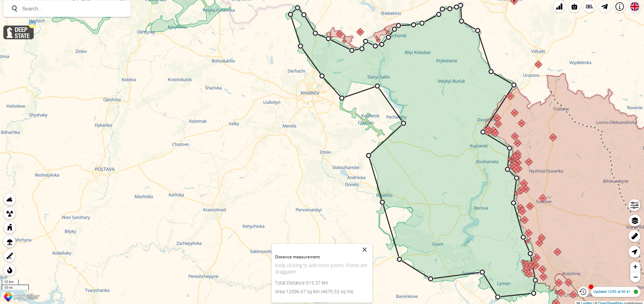This screenshot has width=644, height=304.
Task: Click the Nyzhnia Duvanka map label
Action: click(x=546, y=171)
